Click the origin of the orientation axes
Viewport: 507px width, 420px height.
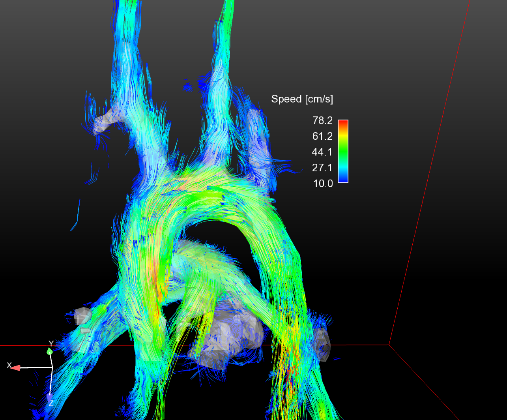[52, 367]
